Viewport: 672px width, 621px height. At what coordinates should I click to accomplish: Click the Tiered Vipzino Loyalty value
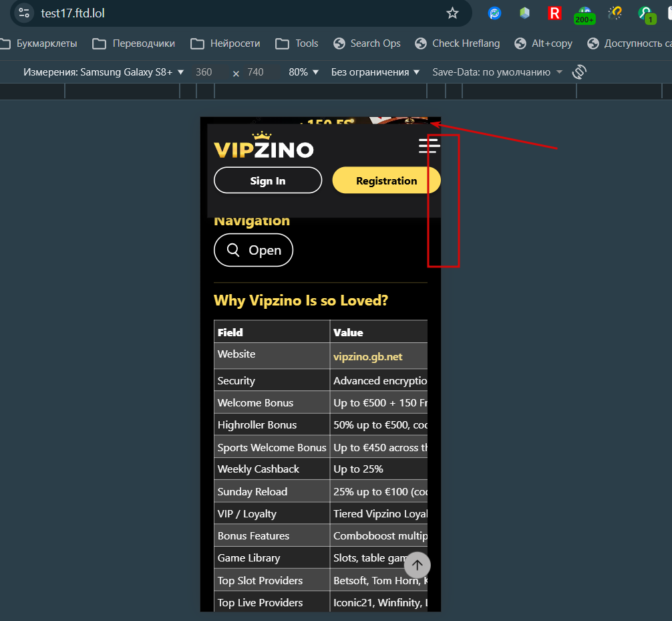coord(379,513)
